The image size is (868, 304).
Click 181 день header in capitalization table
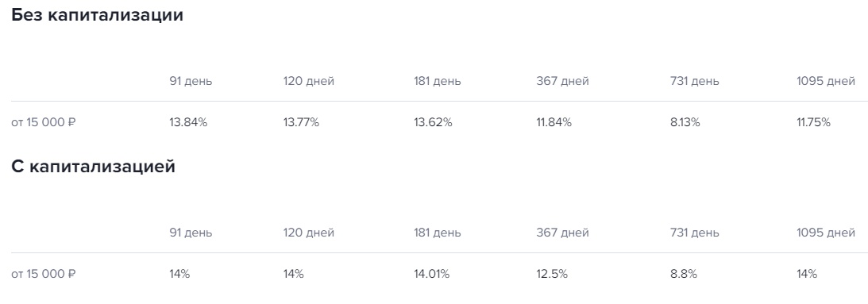tap(438, 233)
